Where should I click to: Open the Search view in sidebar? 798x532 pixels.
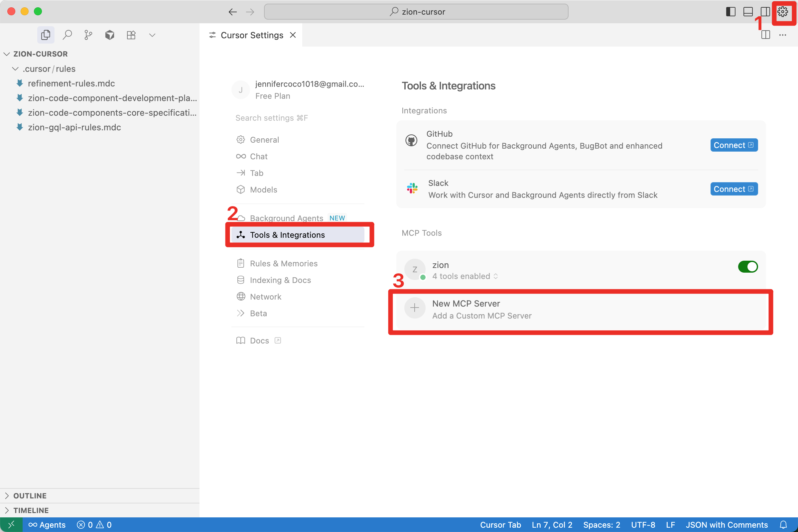pyautogui.click(x=67, y=35)
